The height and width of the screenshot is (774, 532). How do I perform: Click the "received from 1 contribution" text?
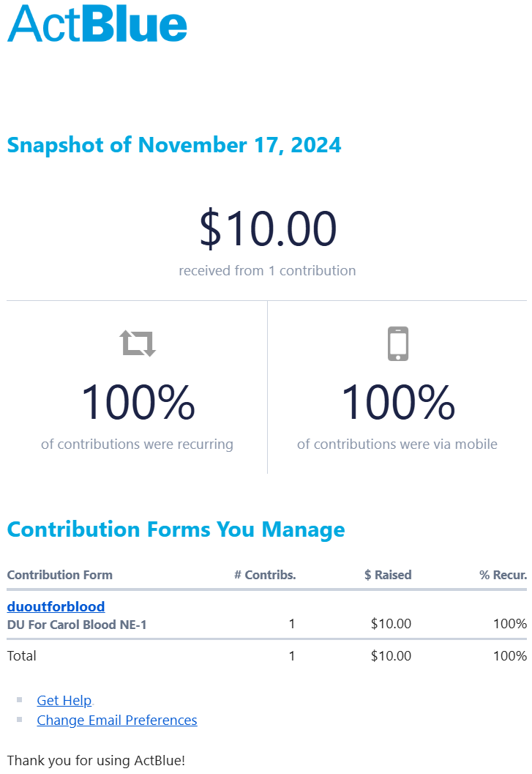point(267,270)
